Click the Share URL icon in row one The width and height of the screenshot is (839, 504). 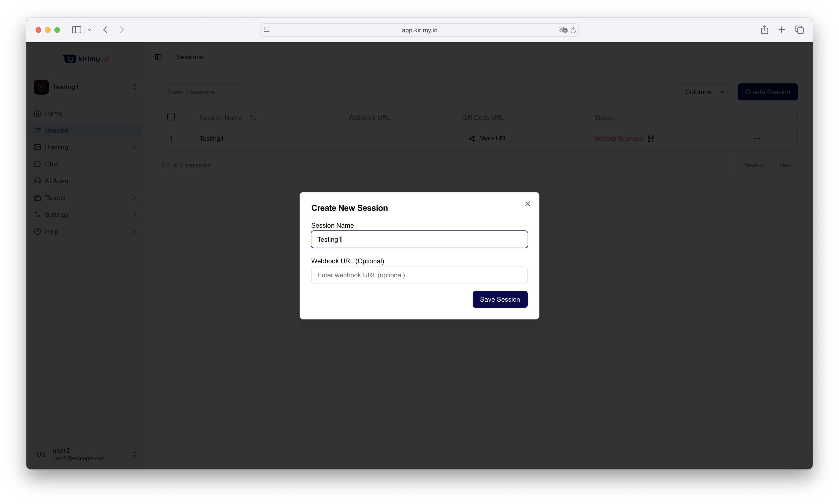tap(471, 139)
